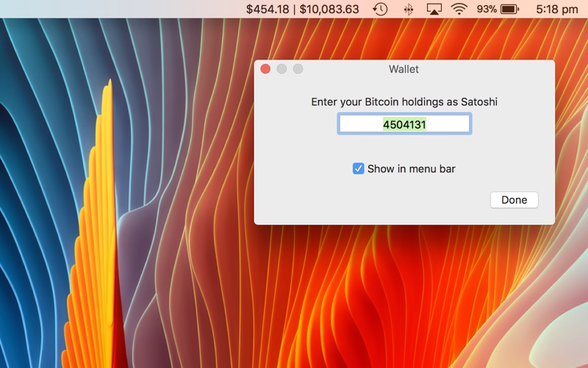
Task: Open the 5:18 pm clock menu
Action: [557, 9]
